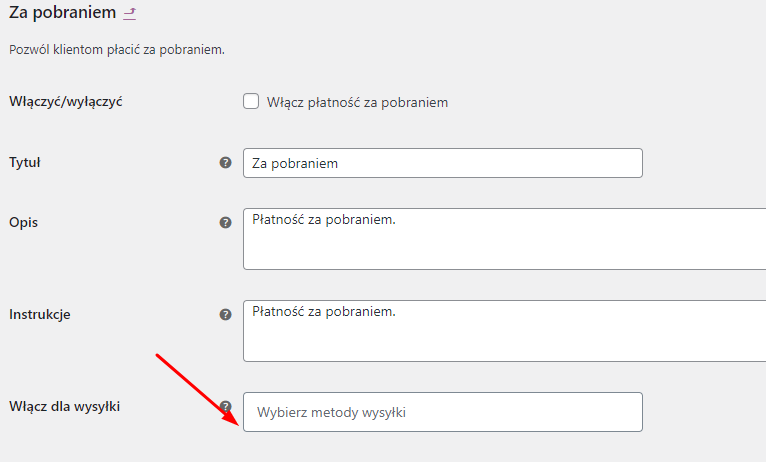Viewport: 766px width, 462px height.
Task: Click the red arrow annotation
Action: coord(197,390)
